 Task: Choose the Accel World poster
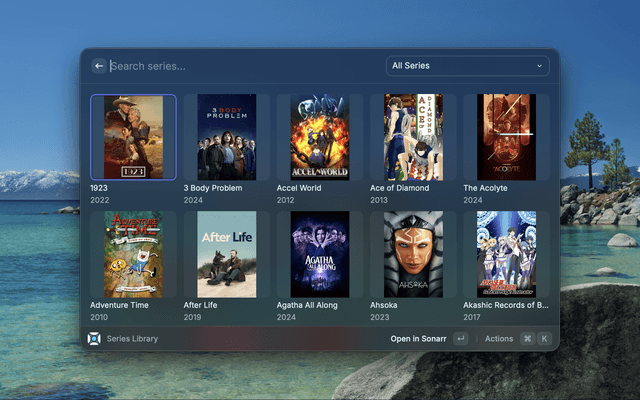(320, 137)
